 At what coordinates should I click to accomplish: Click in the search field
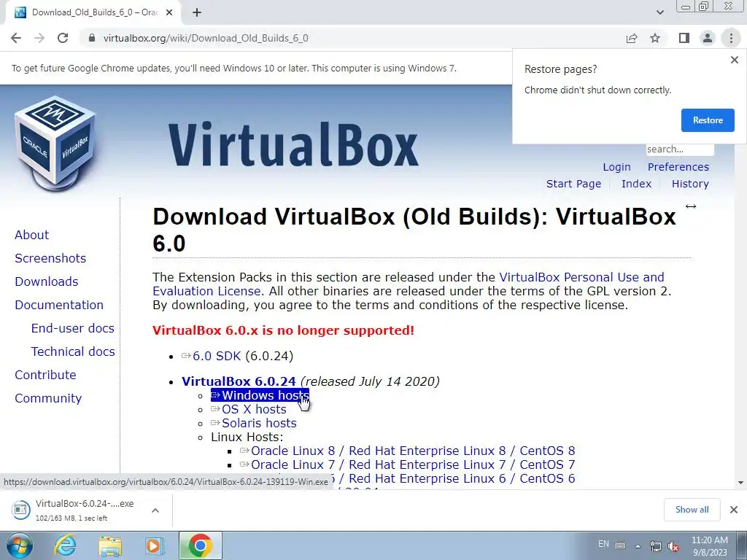click(x=680, y=149)
